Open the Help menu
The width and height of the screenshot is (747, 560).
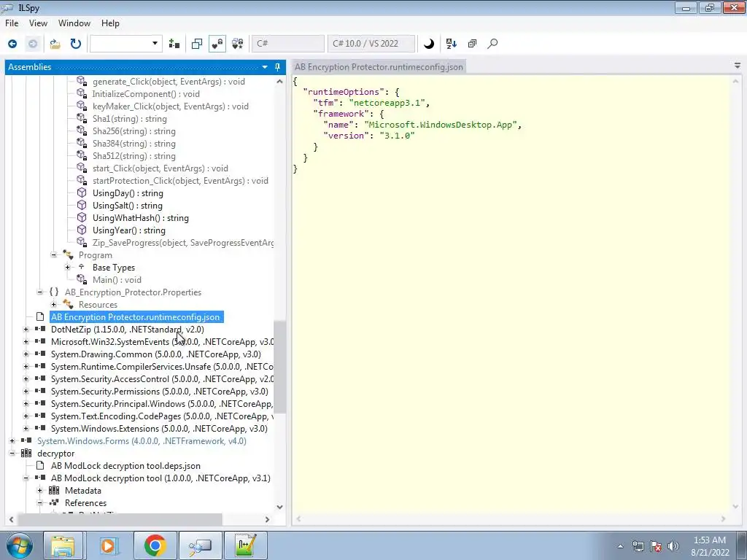click(x=111, y=23)
